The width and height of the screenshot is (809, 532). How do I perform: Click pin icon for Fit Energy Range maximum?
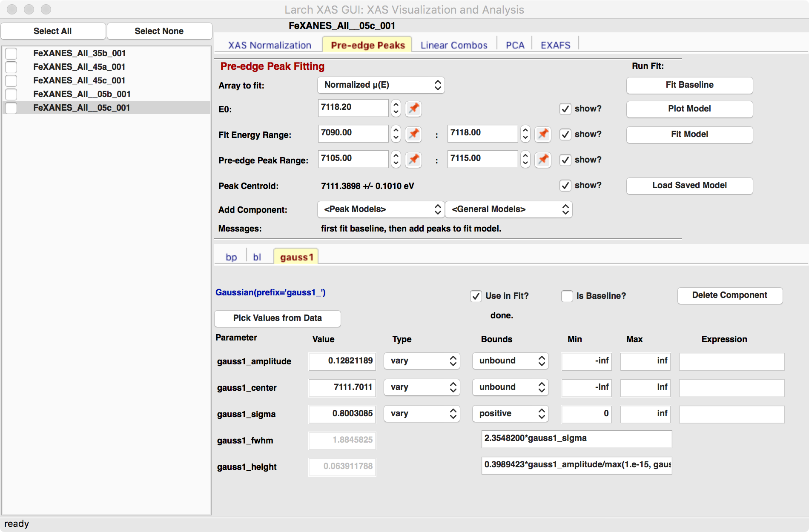[x=542, y=134]
